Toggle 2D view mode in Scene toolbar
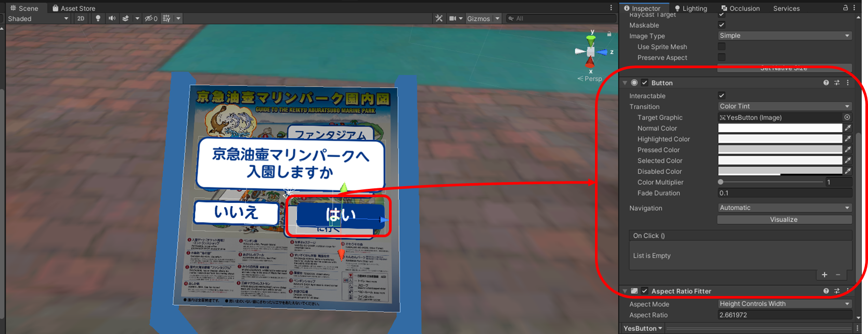The width and height of the screenshot is (868, 334). 81,18
